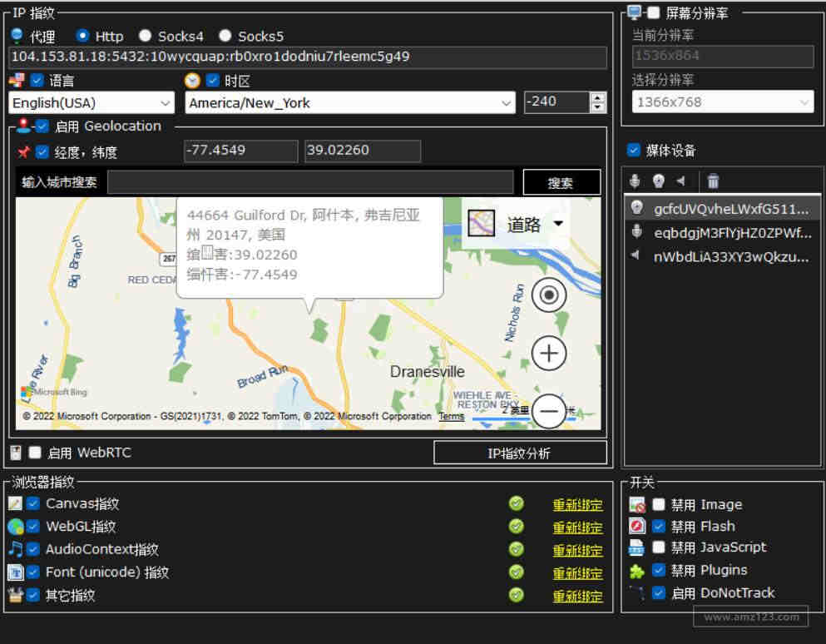The height and width of the screenshot is (644, 826).
Task: Toggle the AudioContext指纹 checkbox
Action: pyautogui.click(x=33, y=549)
